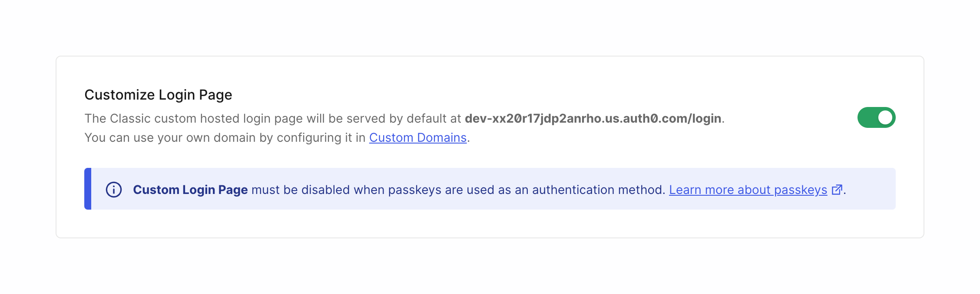Disable the Customize Login Page toggle
The height and width of the screenshot is (294, 980).
(x=876, y=117)
